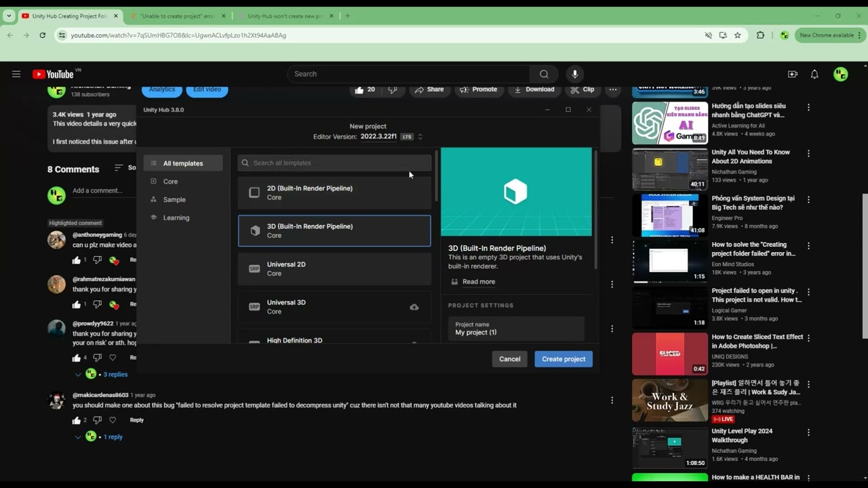This screenshot has height=488, width=868.
Task: Share the video using the Share icon
Action: [x=419, y=89]
